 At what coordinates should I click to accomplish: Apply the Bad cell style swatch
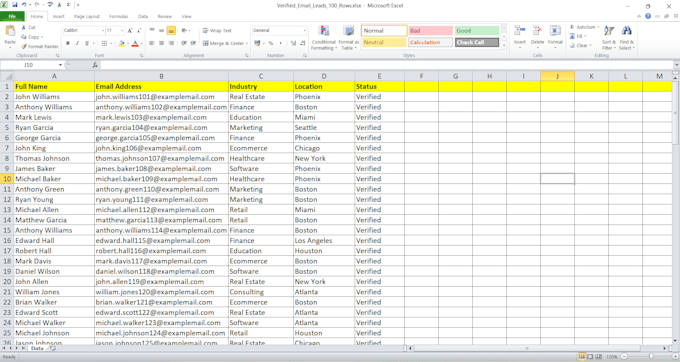click(x=430, y=30)
